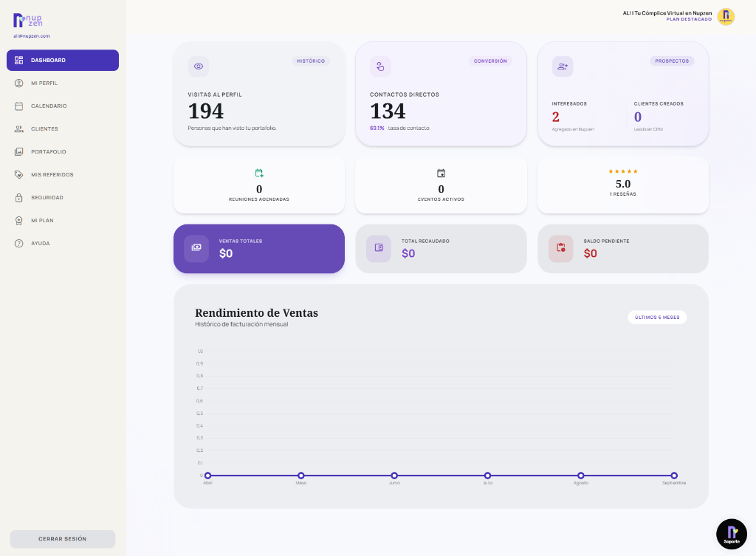Click the Clientes people icon

18,128
